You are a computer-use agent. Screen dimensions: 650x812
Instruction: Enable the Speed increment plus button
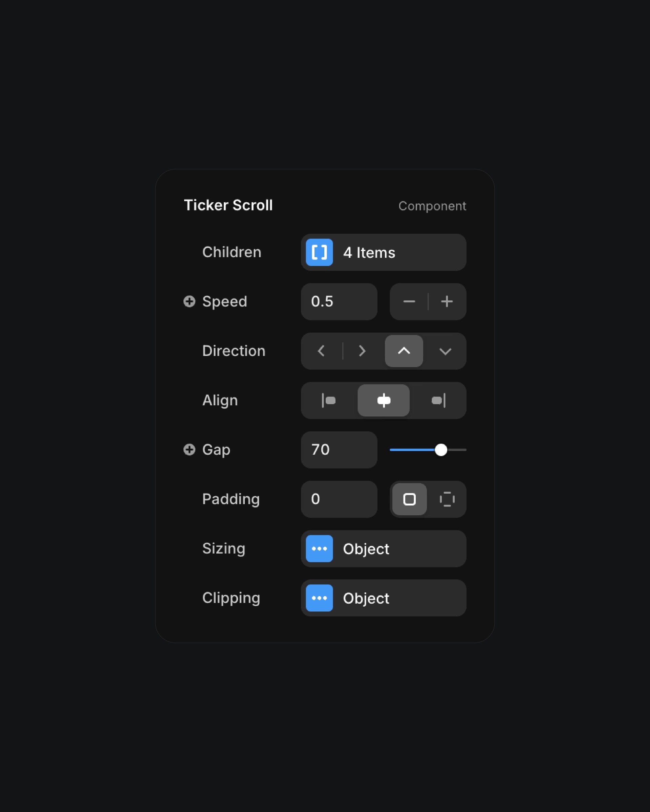click(447, 301)
